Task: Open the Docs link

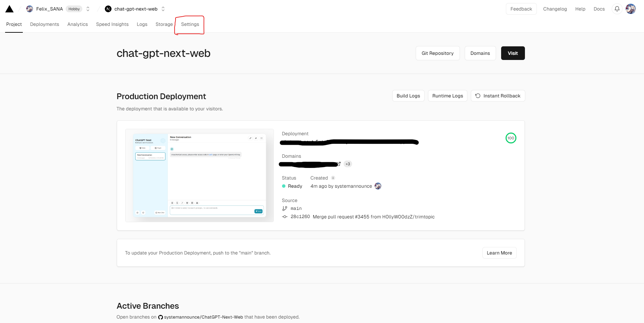Action: pyautogui.click(x=599, y=9)
